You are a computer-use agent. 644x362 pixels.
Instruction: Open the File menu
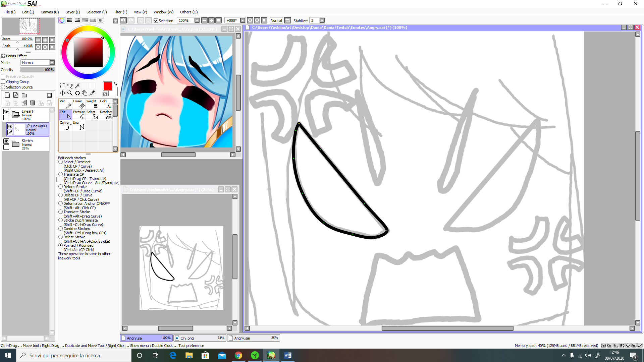coord(10,12)
